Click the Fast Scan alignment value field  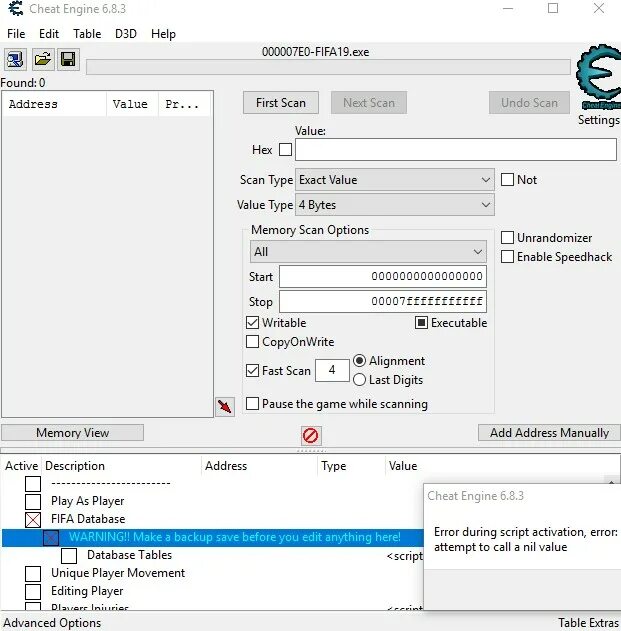[332, 370]
